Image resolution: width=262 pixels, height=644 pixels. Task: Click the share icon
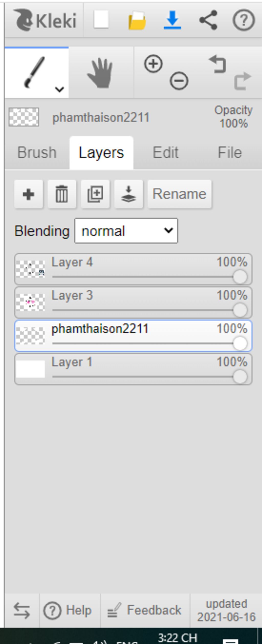tap(208, 20)
